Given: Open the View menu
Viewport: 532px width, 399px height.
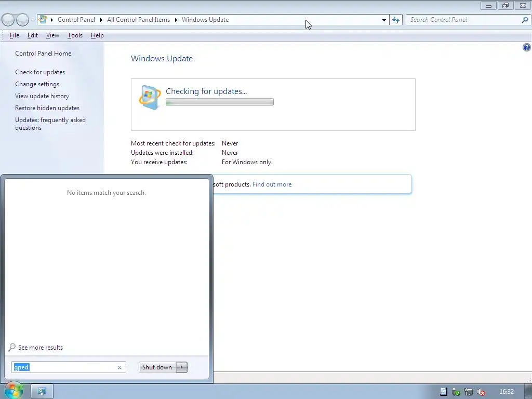Looking at the screenshot, I should 52,35.
